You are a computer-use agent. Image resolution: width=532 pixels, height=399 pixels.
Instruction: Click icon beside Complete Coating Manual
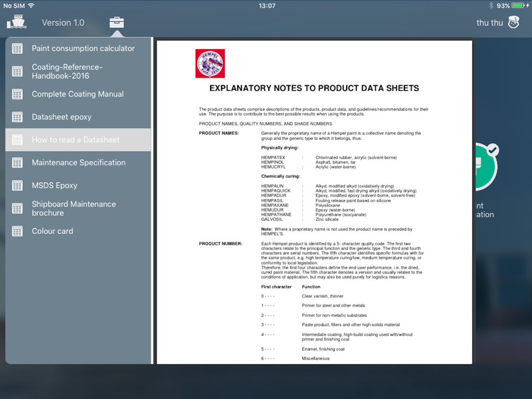pyautogui.click(x=18, y=94)
